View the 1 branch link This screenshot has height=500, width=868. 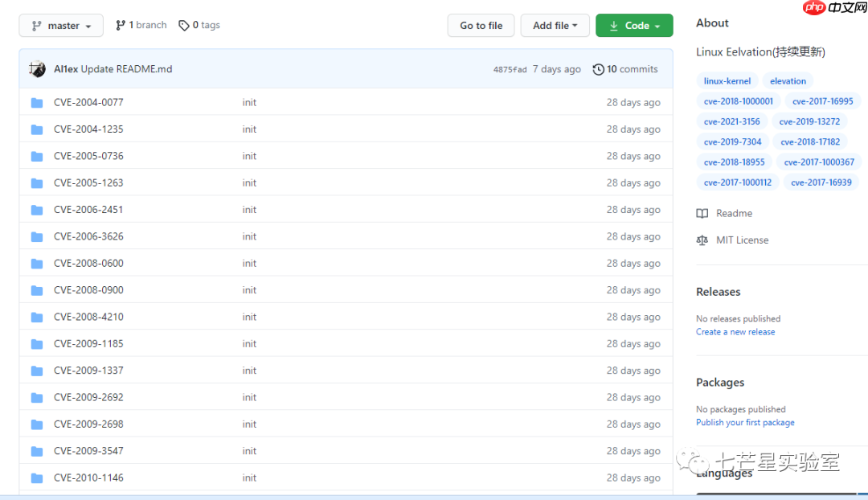coord(141,25)
